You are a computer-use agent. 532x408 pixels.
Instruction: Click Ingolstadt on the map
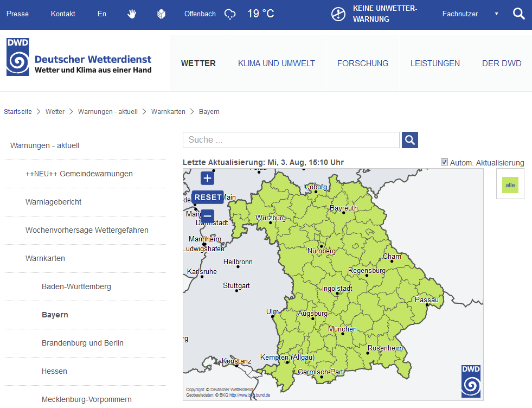click(x=337, y=289)
